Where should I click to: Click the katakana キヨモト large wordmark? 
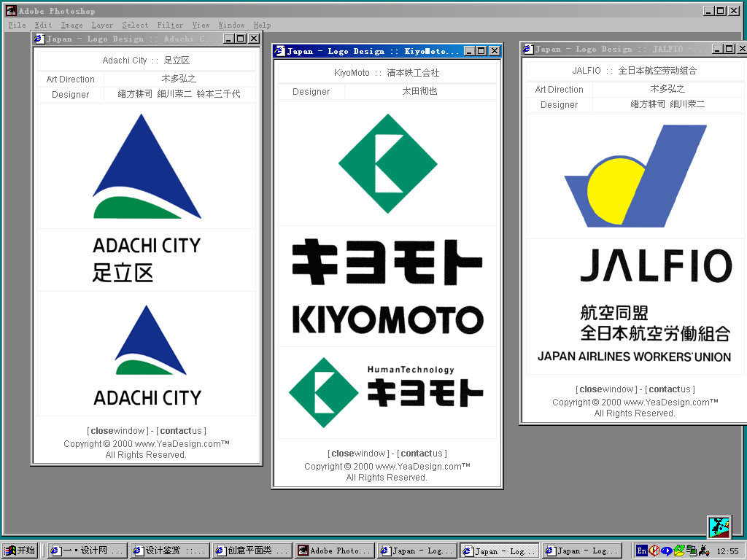tap(387, 262)
